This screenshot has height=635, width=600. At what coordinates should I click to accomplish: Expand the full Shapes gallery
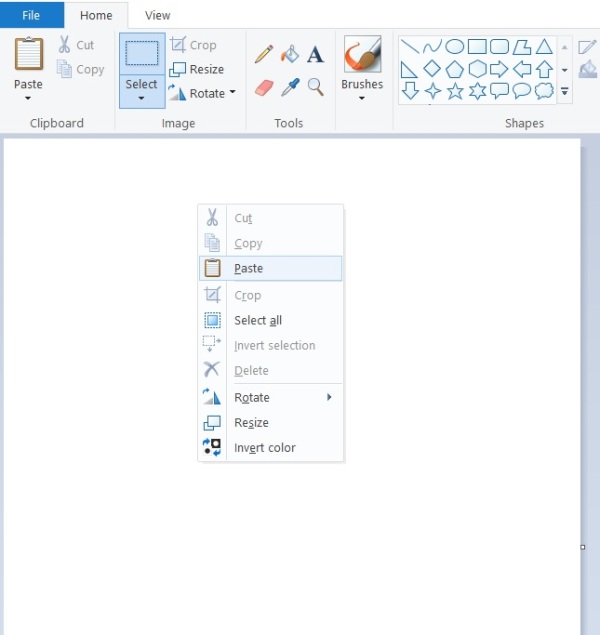click(x=564, y=92)
